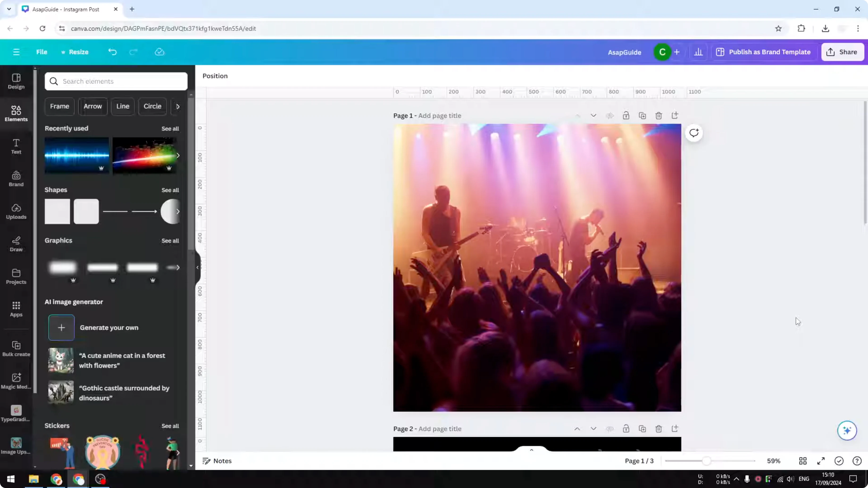Show more element category chips

[x=178, y=106]
